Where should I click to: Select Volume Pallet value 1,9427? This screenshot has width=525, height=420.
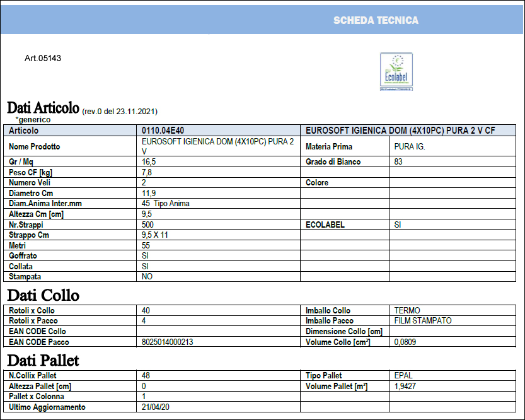click(405, 386)
